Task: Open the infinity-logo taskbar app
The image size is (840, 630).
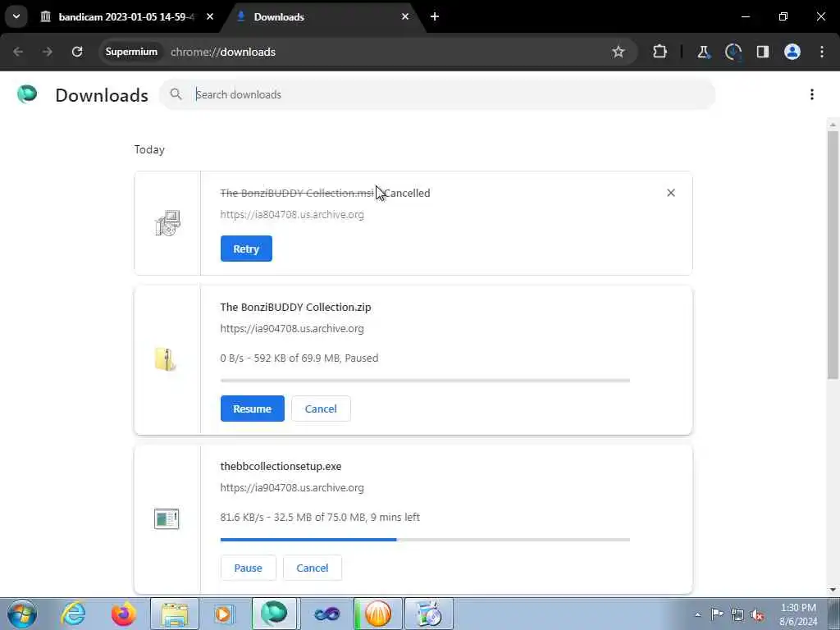Action: pyautogui.click(x=326, y=614)
